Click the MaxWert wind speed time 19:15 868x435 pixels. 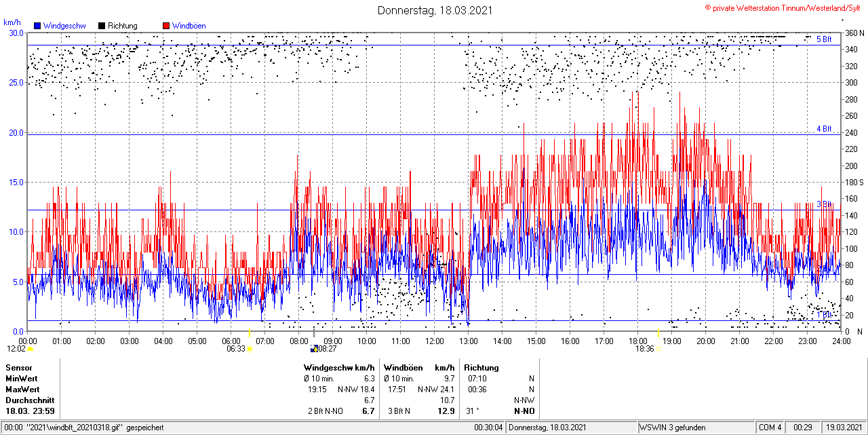pos(317,390)
